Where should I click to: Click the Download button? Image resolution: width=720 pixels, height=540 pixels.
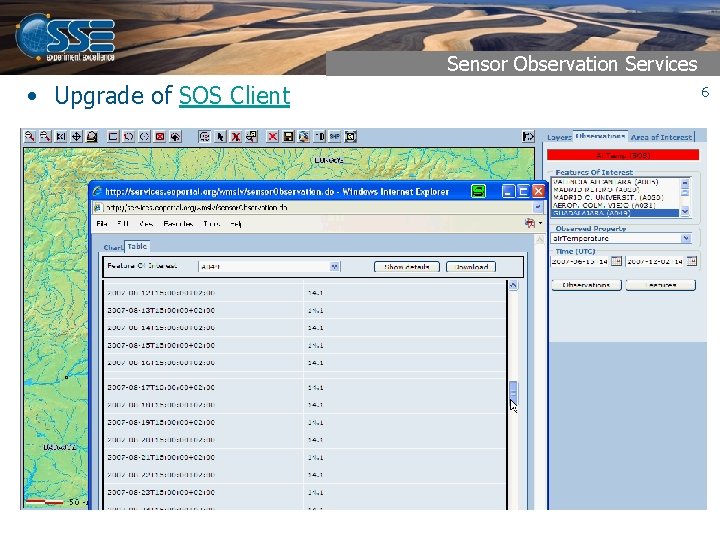click(471, 267)
